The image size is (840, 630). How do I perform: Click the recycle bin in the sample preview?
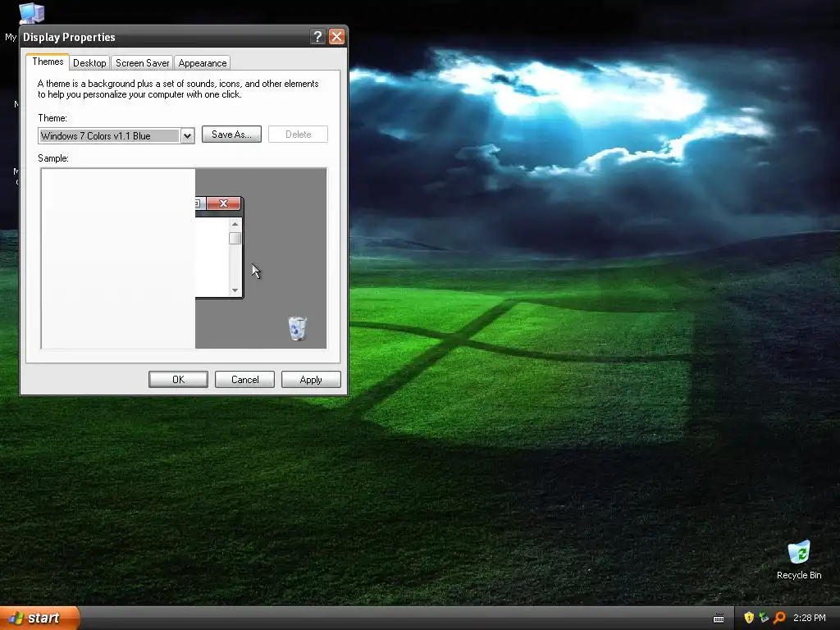point(297,328)
